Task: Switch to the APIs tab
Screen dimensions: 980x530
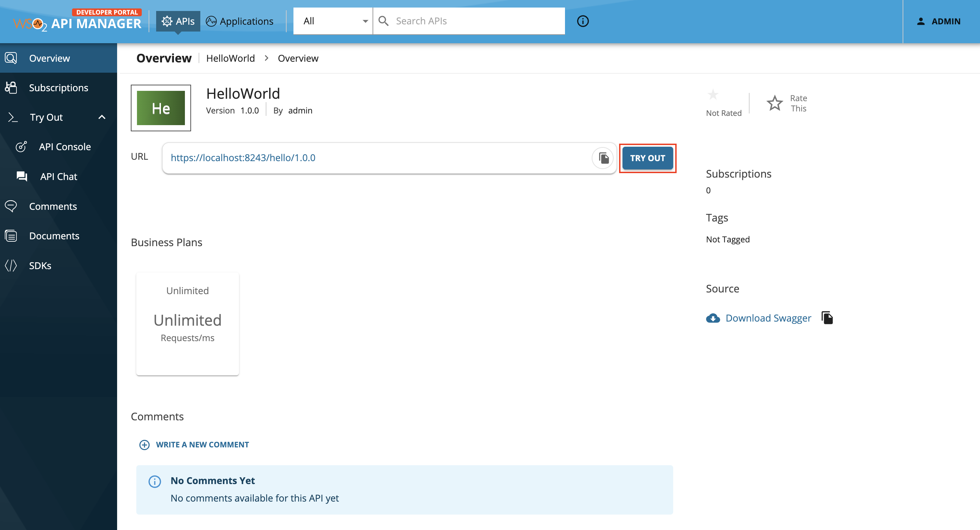Action: click(x=178, y=21)
